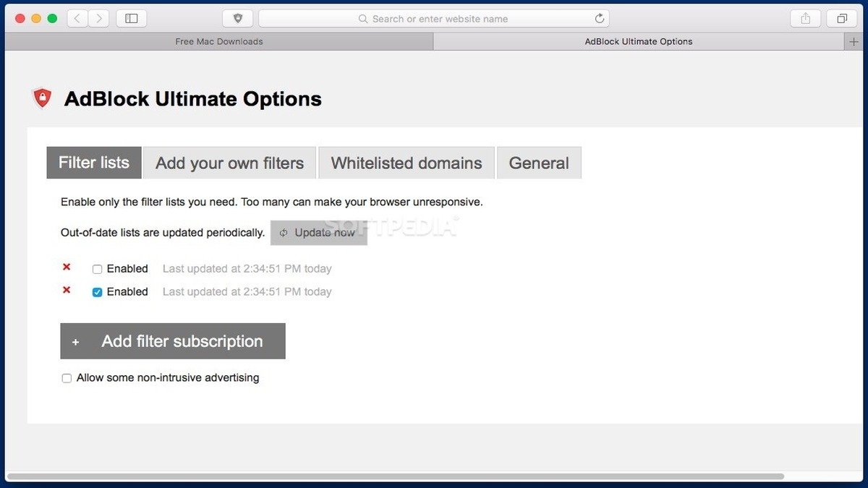This screenshot has height=488, width=868.
Task: Open the Whitelisted domains tab
Action: (x=407, y=163)
